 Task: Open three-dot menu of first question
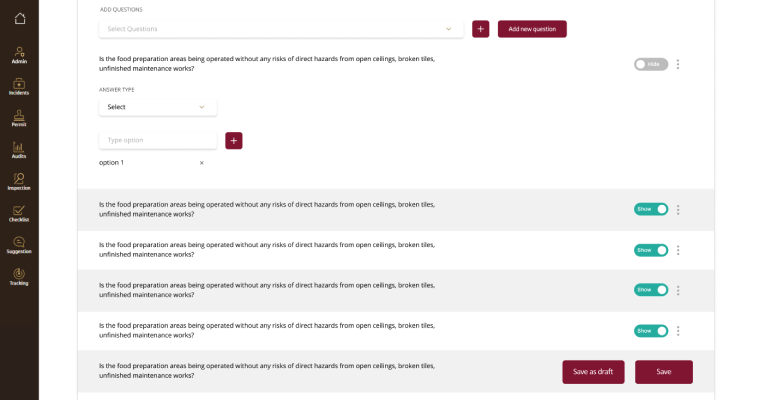[x=678, y=64]
